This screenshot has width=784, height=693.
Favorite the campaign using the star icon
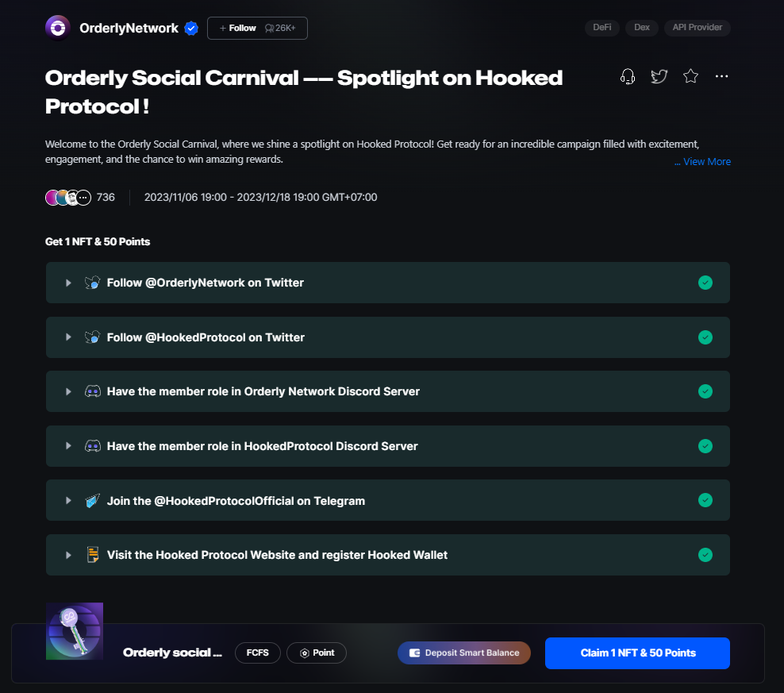click(690, 75)
